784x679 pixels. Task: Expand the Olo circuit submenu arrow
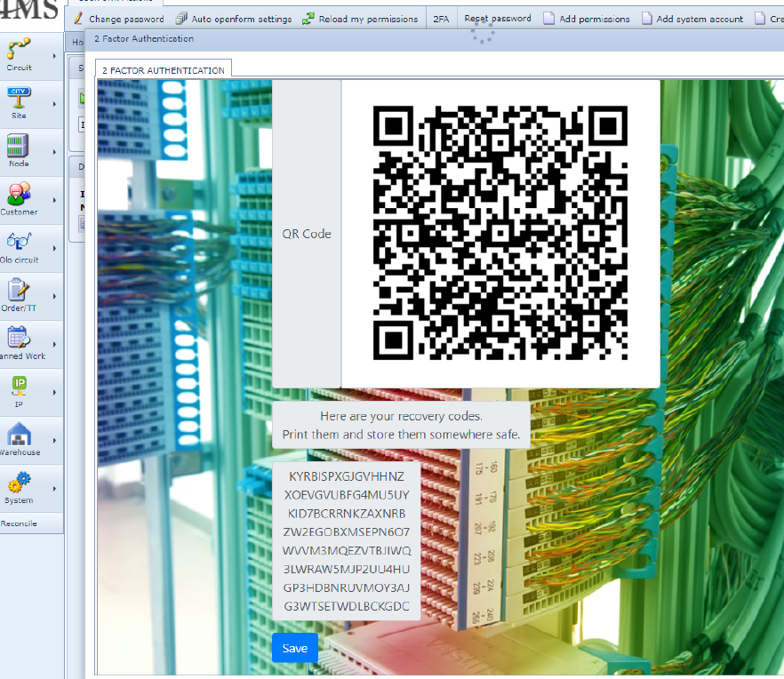54,248
